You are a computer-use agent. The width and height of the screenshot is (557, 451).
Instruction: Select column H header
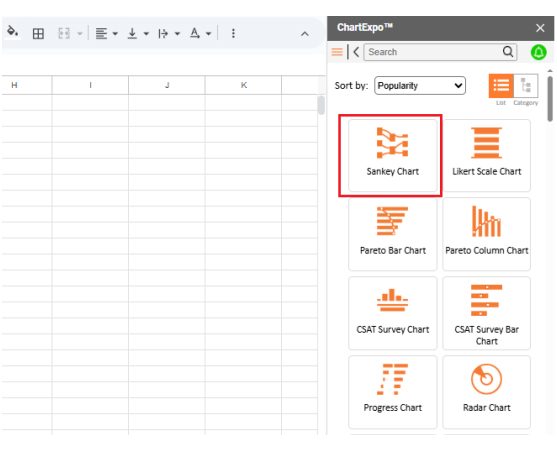(26, 85)
